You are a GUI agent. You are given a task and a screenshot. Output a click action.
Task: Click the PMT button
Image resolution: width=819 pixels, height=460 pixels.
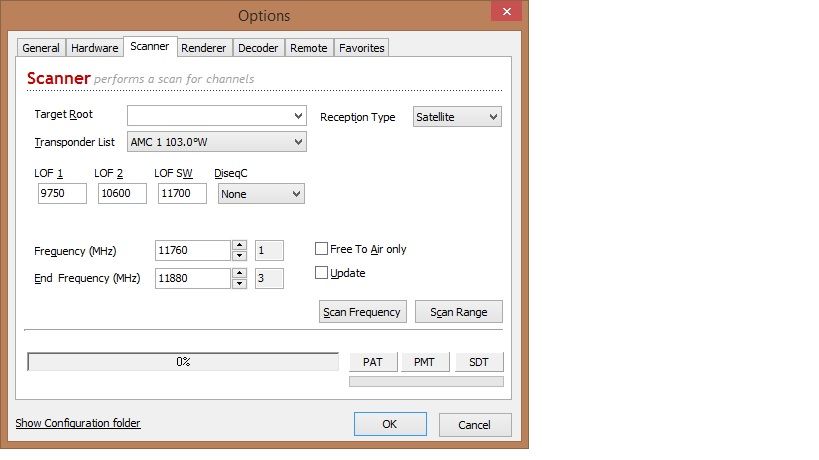(x=425, y=362)
